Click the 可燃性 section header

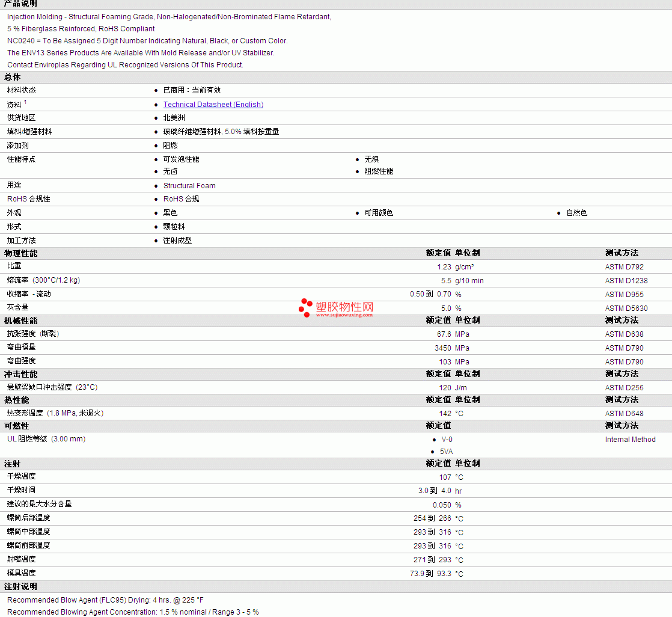(17, 426)
